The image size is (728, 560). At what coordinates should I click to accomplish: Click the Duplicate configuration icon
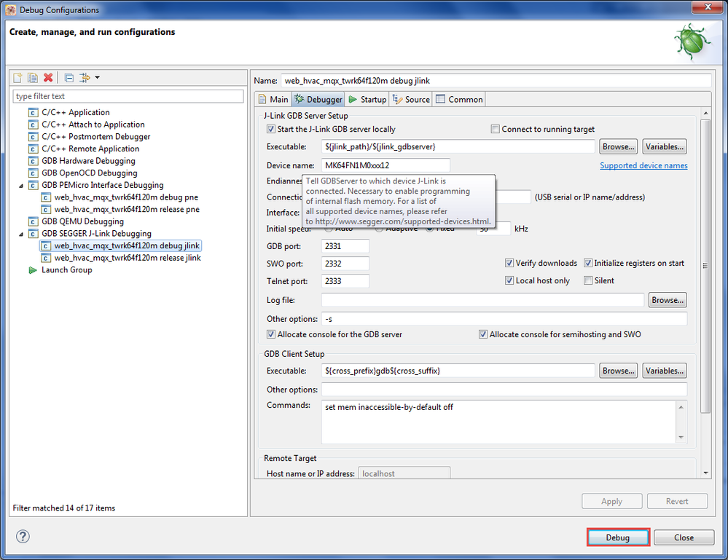click(x=33, y=77)
